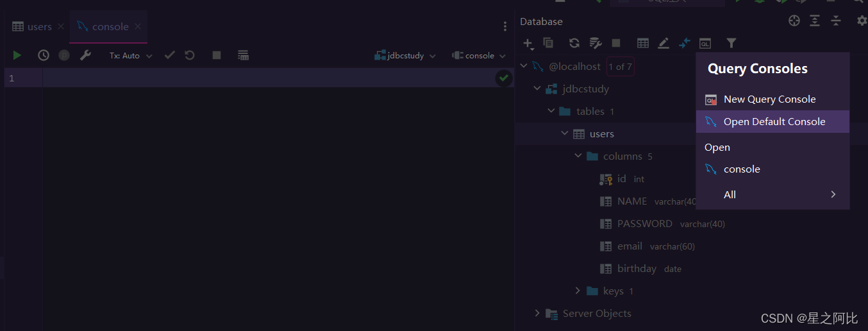Click line number 1 in gutter
Viewport: 868px width, 331px height.
tap(11, 78)
